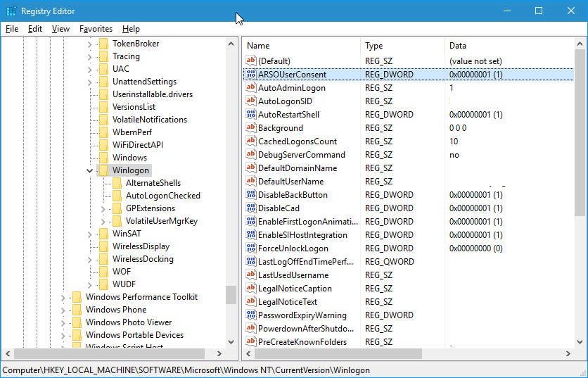This screenshot has width=588, height=378.
Task: Select the AutoLogonChecked subkey
Action: 162,196
